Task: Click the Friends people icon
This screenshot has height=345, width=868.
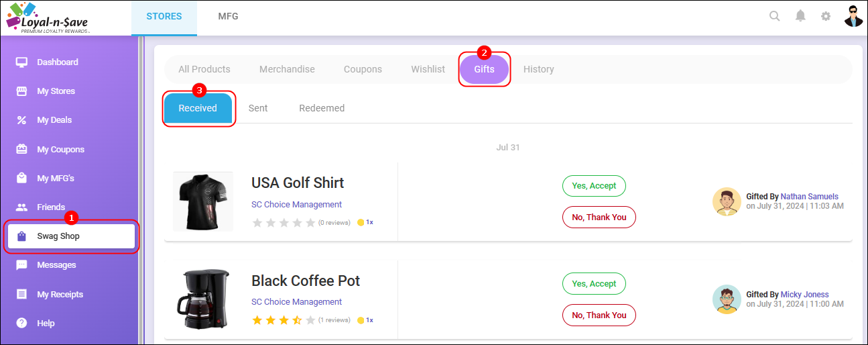Action: click(x=21, y=207)
